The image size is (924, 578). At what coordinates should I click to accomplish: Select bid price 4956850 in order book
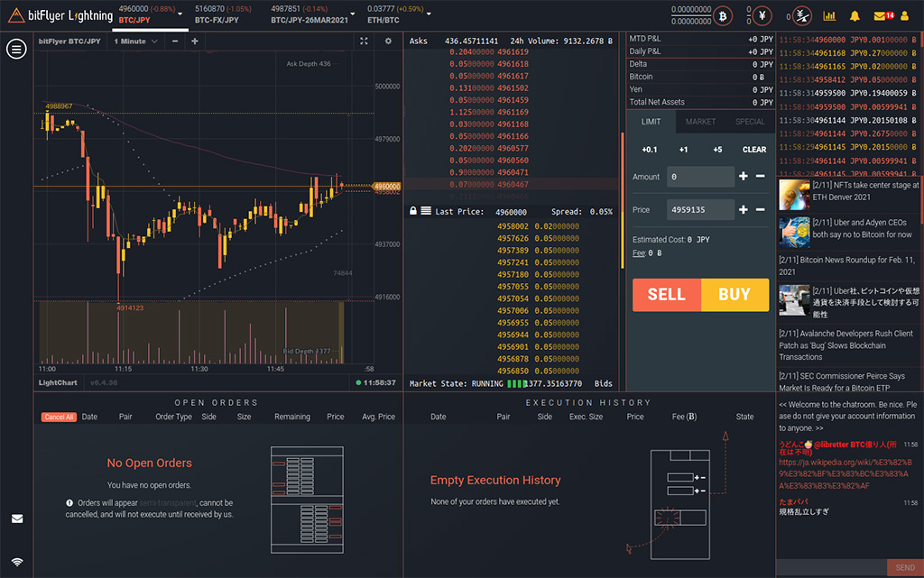tap(513, 371)
